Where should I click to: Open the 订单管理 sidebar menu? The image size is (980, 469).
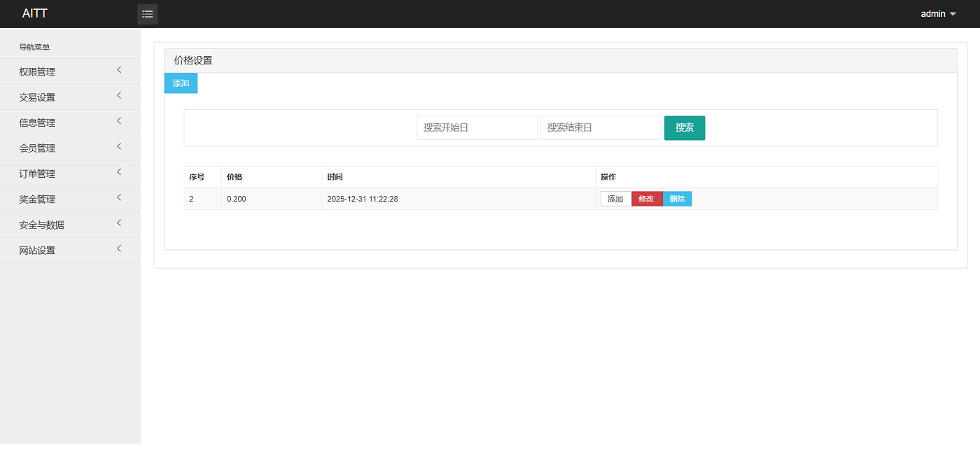coord(37,174)
